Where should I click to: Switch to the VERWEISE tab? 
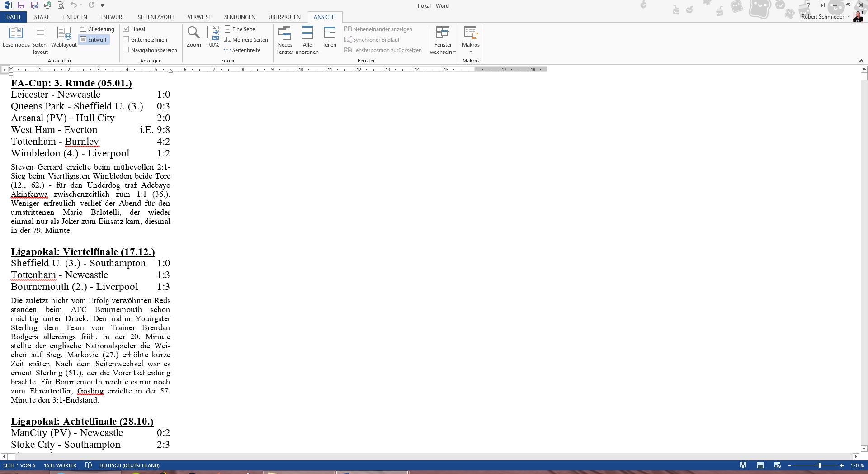coord(199,17)
